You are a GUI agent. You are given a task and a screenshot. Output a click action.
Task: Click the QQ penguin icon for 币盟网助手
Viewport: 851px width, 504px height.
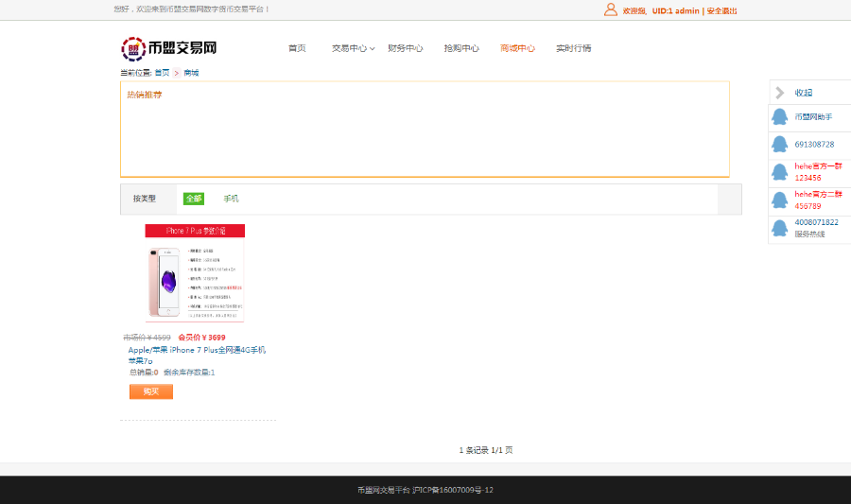[x=780, y=117]
